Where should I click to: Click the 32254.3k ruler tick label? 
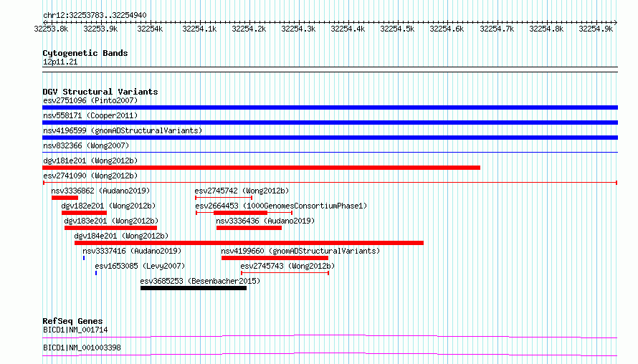pyautogui.click(x=298, y=29)
